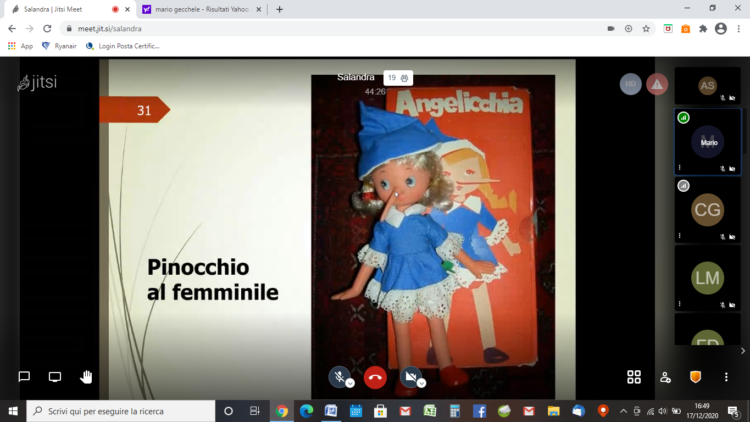Click the HD video quality indicator
The width and height of the screenshot is (750, 422).
click(x=630, y=84)
